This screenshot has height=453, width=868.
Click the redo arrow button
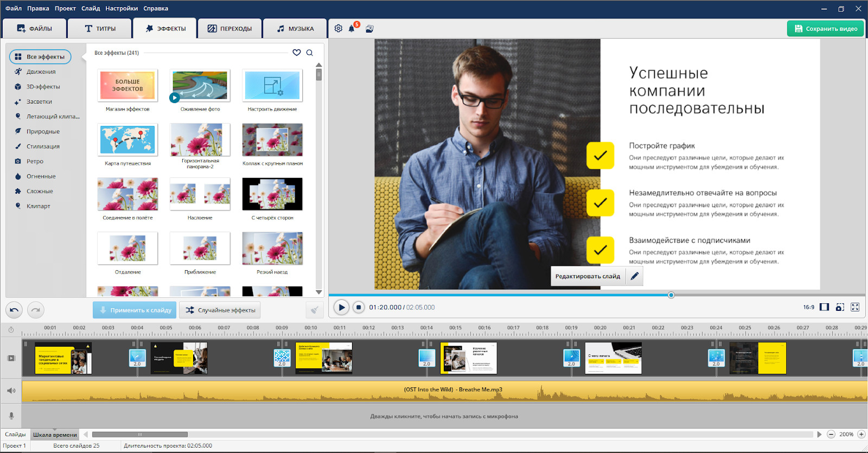pos(36,310)
